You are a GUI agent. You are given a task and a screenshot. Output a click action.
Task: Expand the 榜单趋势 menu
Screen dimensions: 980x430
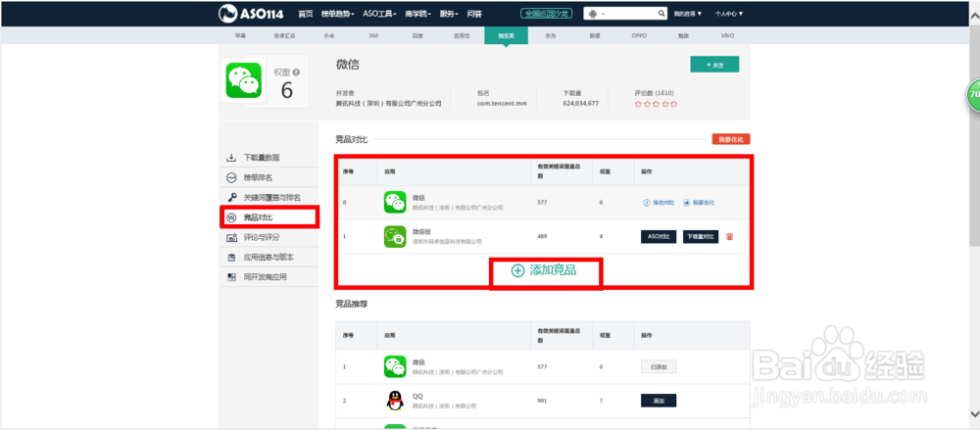click(x=337, y=14)
